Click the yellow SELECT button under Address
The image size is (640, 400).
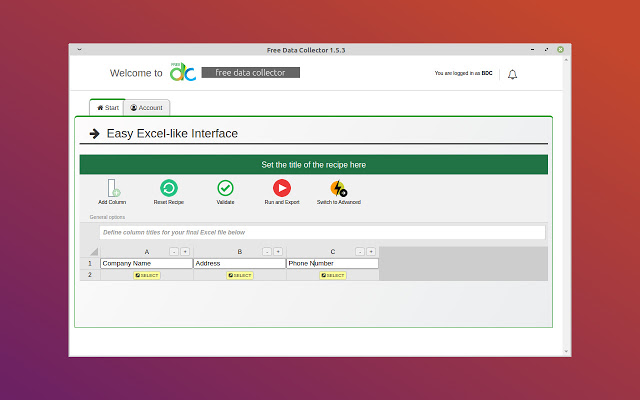(x=239, y=275)
